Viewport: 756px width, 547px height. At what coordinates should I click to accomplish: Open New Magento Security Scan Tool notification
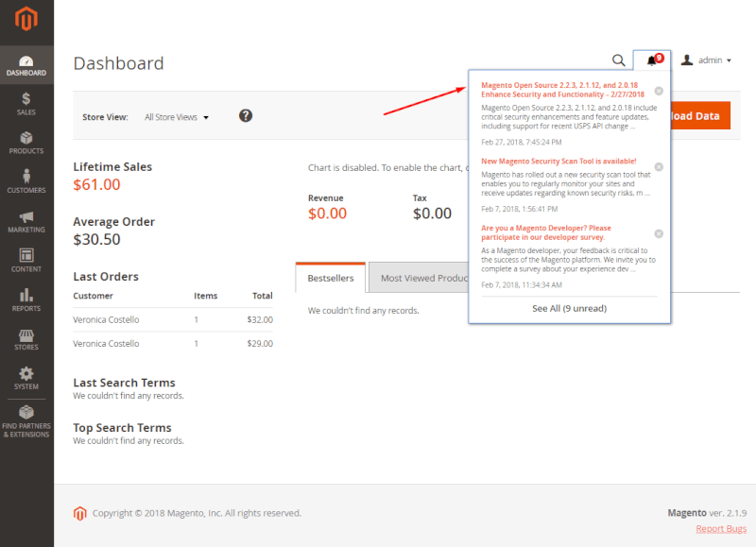[558, 161]
